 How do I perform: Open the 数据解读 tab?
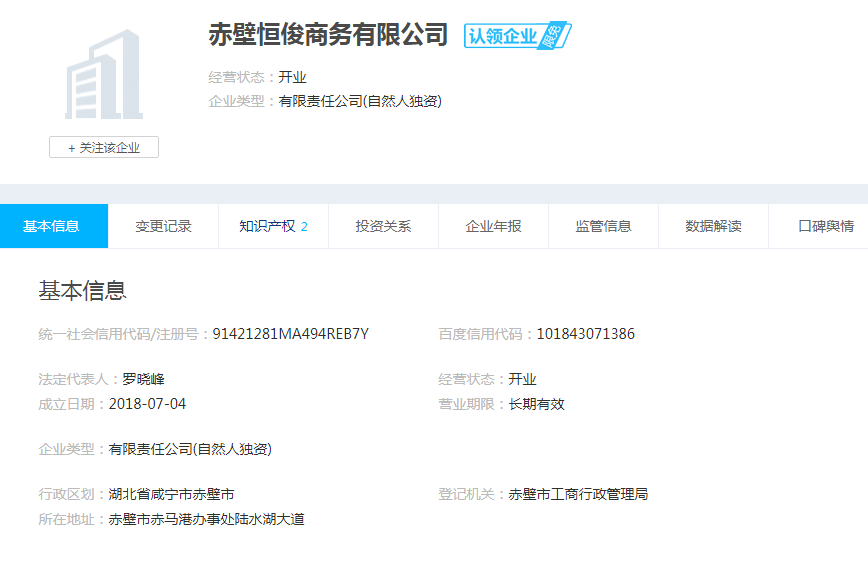(x=713, y=226)
